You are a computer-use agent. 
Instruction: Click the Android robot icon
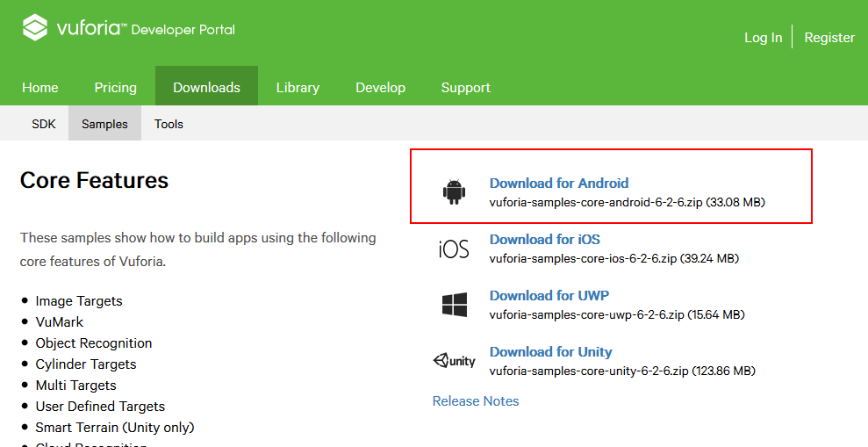point(454,192)
